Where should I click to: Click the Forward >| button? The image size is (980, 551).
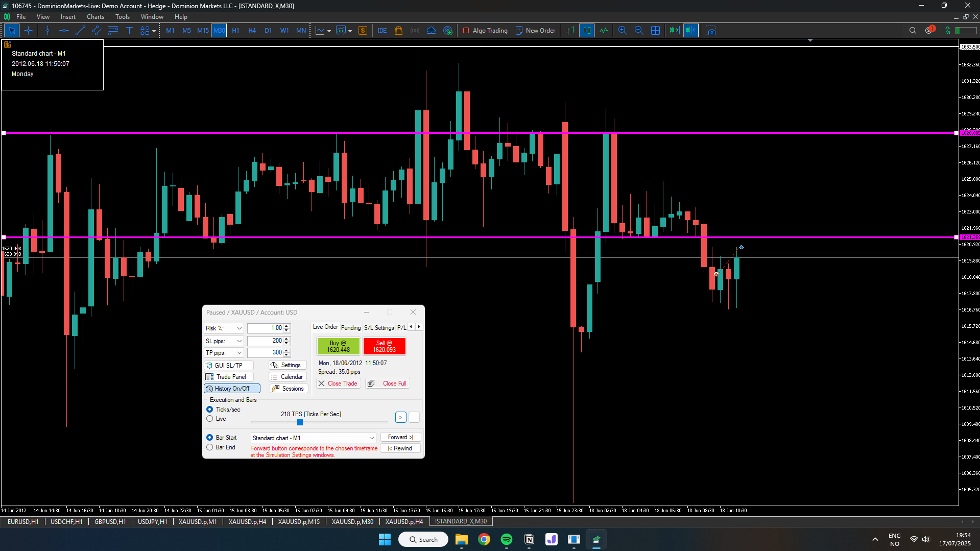[x=400, y=437]
